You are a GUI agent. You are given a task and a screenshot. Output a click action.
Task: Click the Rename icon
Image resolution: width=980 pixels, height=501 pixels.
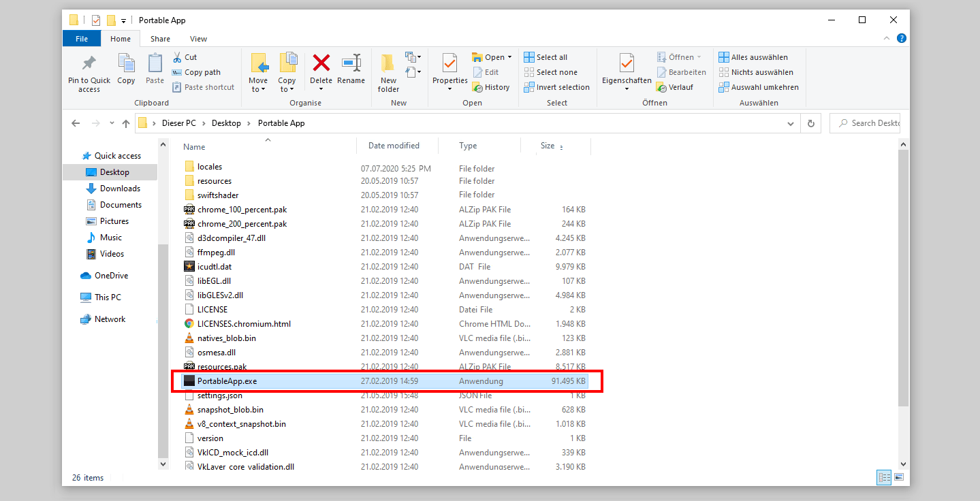point(351,63)
